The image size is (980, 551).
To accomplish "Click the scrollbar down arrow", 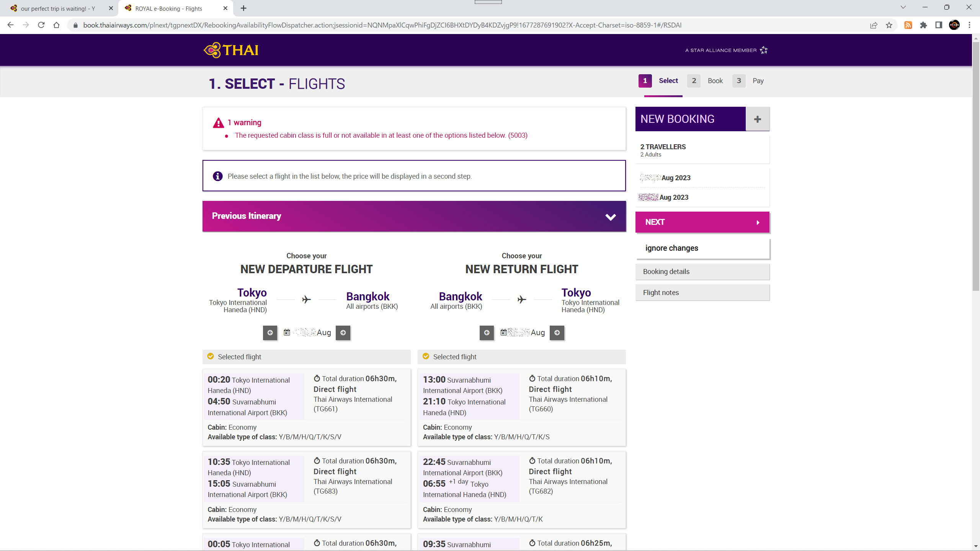I will pyautogui.click(x=976, y=546).
